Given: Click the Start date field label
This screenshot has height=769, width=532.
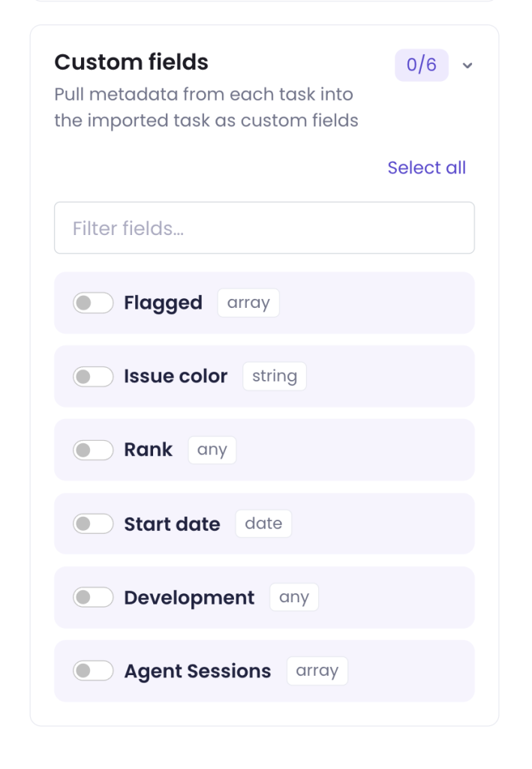Looking at the screenshot, I should (x=172, y=523).
